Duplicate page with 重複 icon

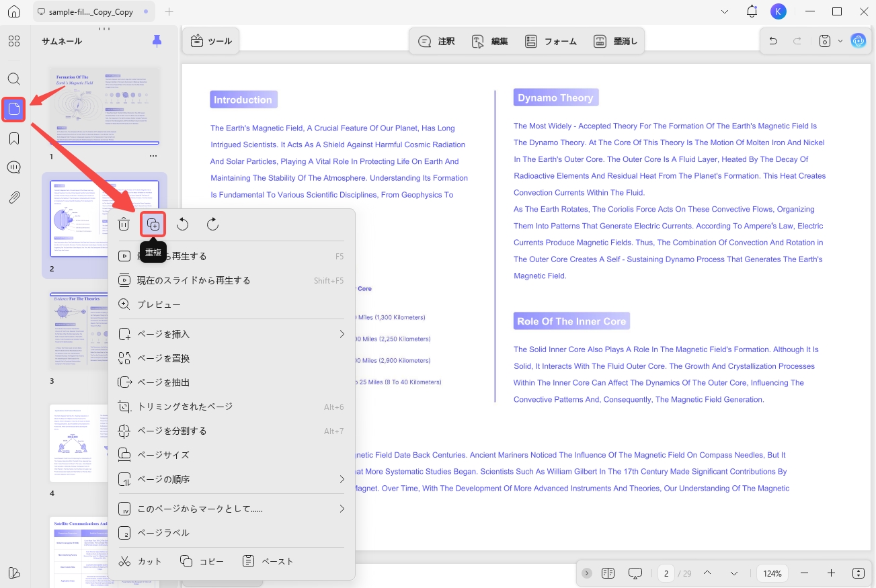point(153,224)
